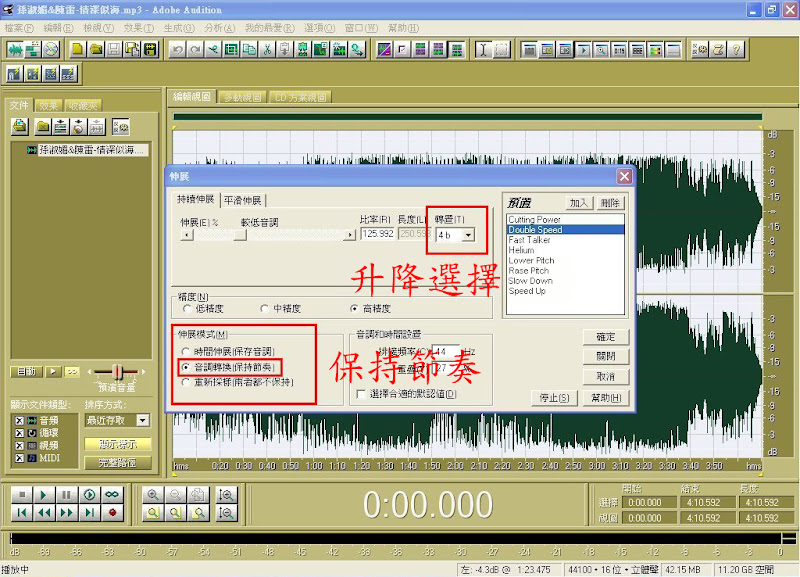Click 關閉 button in stretch dialog

(606, 356)
